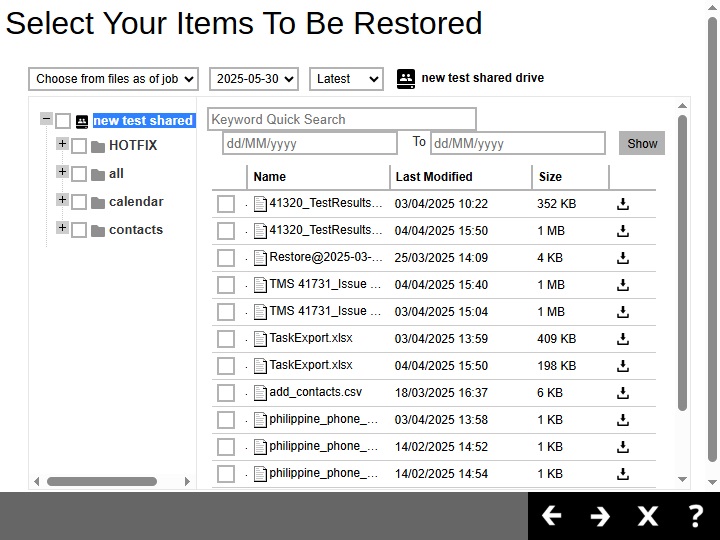Screen dimensions: 720x540
Task: Download philippine_phone file modified 14/02/2025 14:54
Action: 623,474
